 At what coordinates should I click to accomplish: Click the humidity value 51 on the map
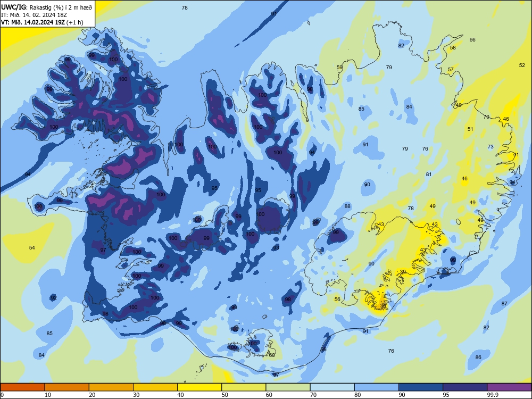pyautogui.click(x=470, y=129)
